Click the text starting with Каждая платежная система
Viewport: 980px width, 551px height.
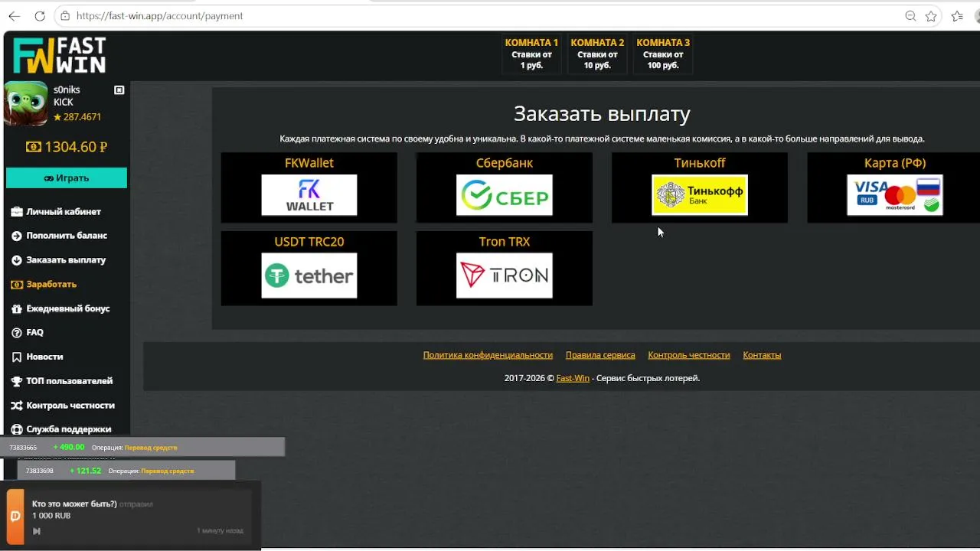pyautogui.click(x=602, y=139)
